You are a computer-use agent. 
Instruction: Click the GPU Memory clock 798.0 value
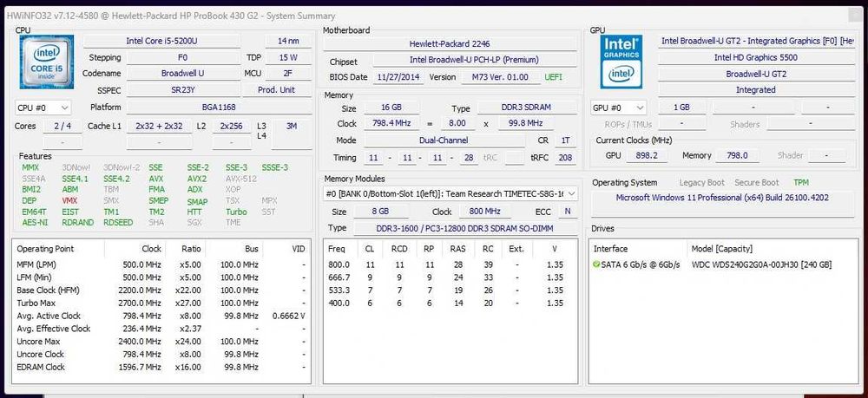(737, 156)
